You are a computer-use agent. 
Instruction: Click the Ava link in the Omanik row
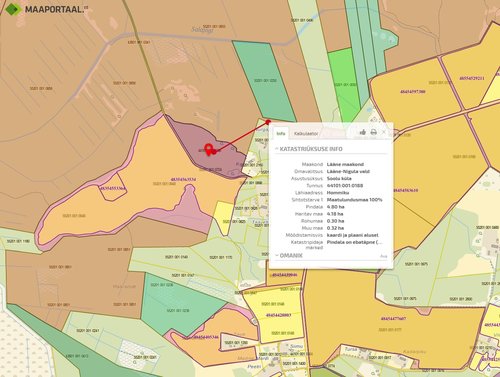pos(384,256)
